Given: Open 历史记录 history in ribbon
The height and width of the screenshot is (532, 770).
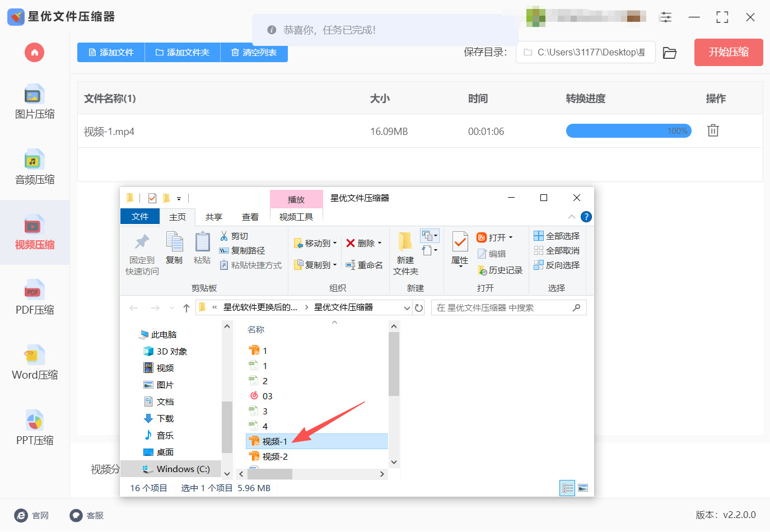Looking at the screenshot, I should (x=500, y=270).
